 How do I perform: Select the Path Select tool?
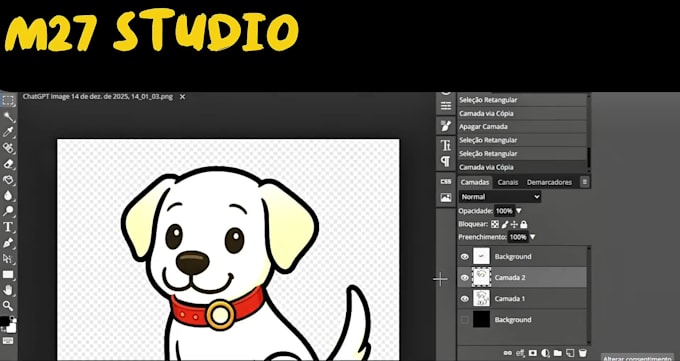click(x=8, y=259)
